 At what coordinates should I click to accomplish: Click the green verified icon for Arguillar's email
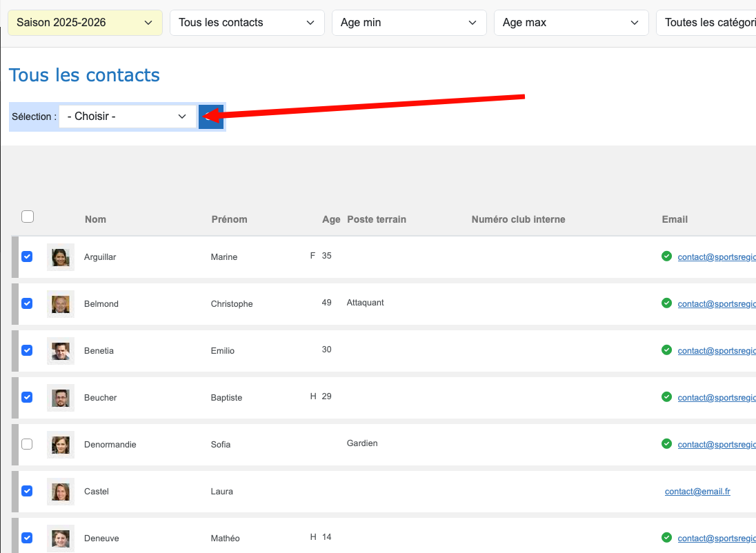click(666, 257)
